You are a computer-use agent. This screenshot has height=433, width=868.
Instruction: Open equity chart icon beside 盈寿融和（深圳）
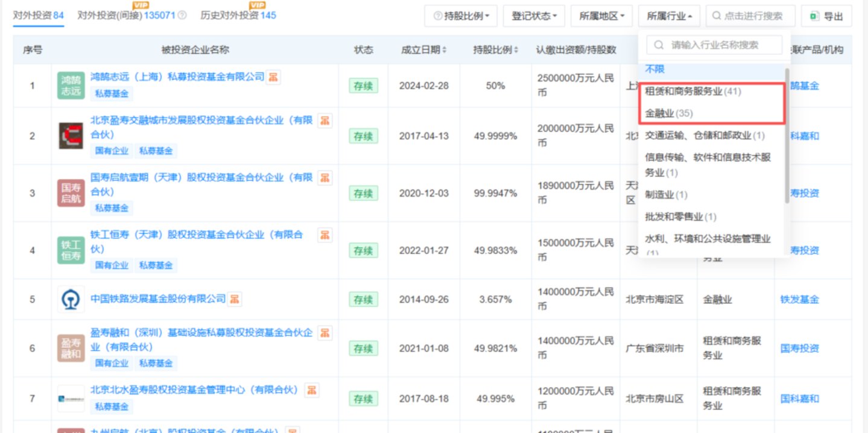pos(325,332)
